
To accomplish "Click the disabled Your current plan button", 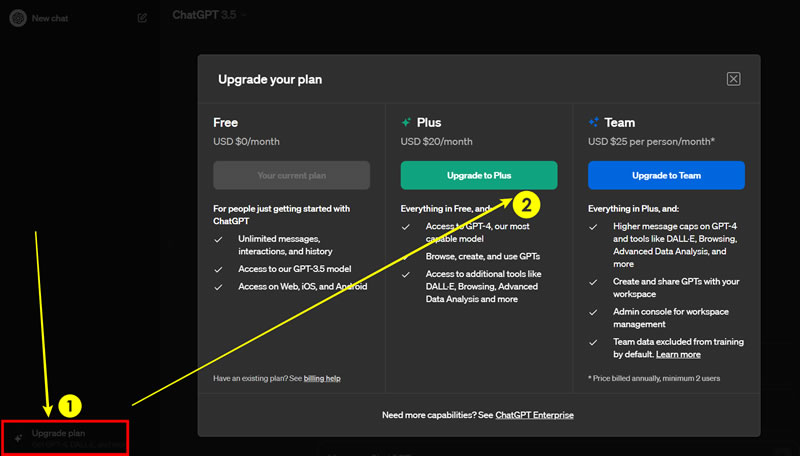I will [291, 175].
